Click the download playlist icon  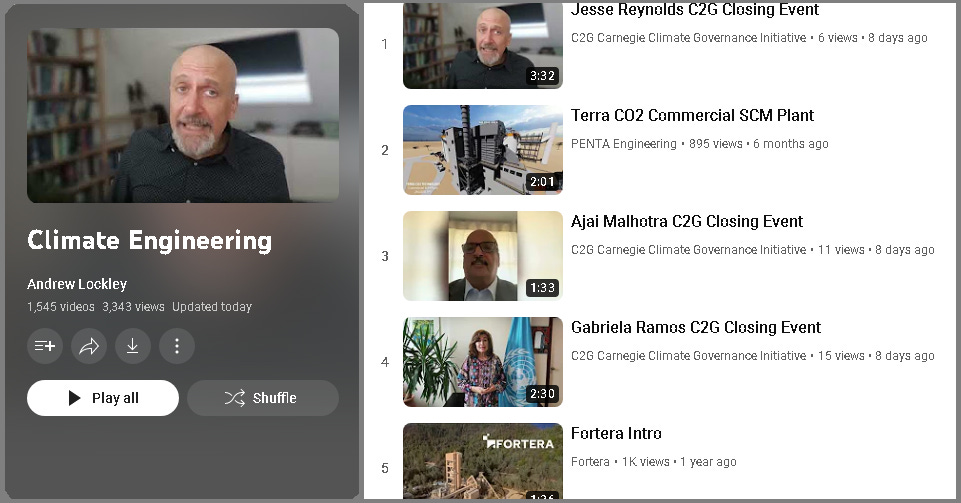[x=133, y=346]
